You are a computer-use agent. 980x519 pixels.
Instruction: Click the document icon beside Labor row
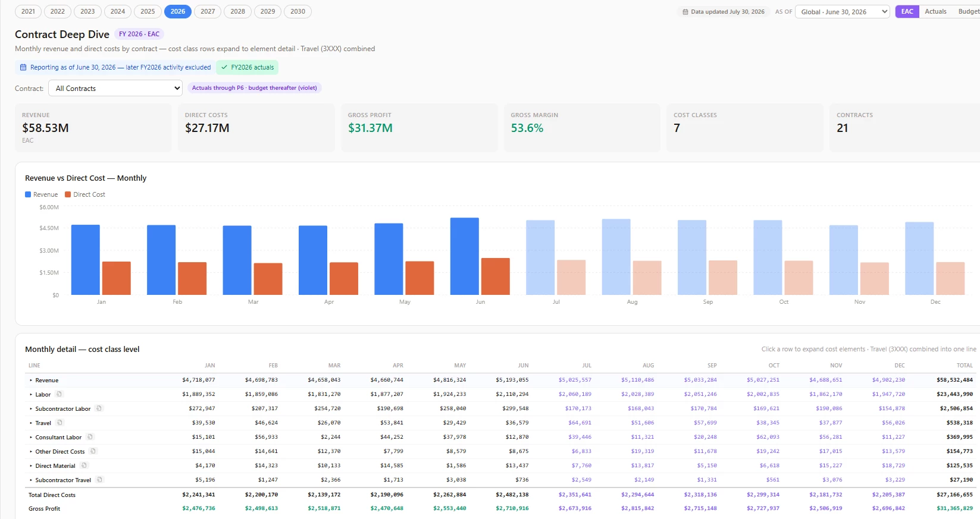(59, 394)
